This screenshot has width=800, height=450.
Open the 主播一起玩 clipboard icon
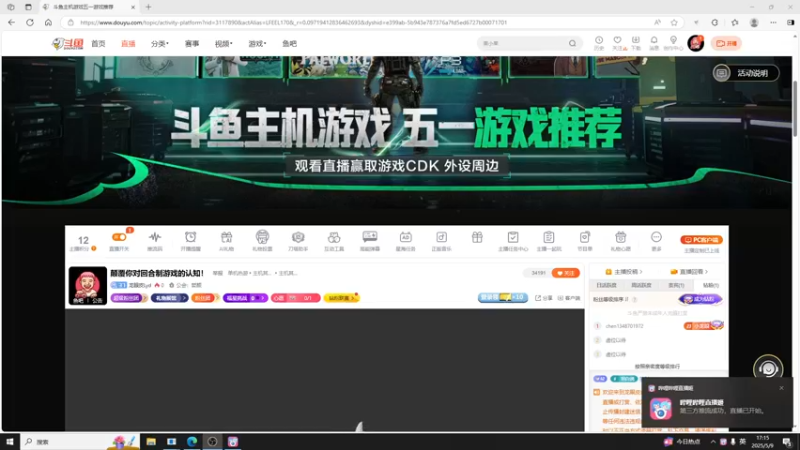point(548,237)
